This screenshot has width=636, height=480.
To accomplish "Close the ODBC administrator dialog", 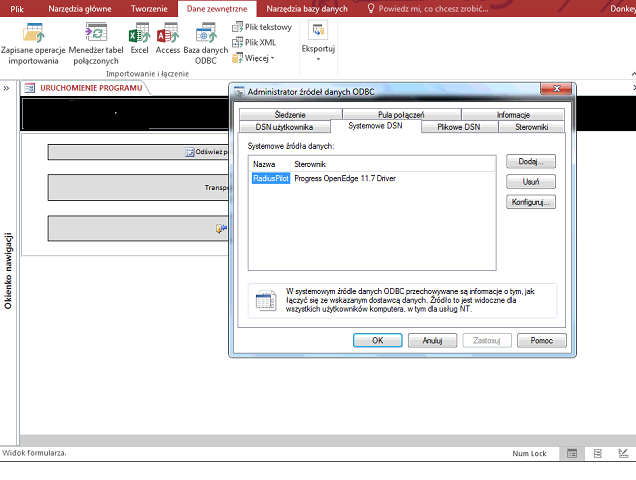I will (x=556, y=88).
